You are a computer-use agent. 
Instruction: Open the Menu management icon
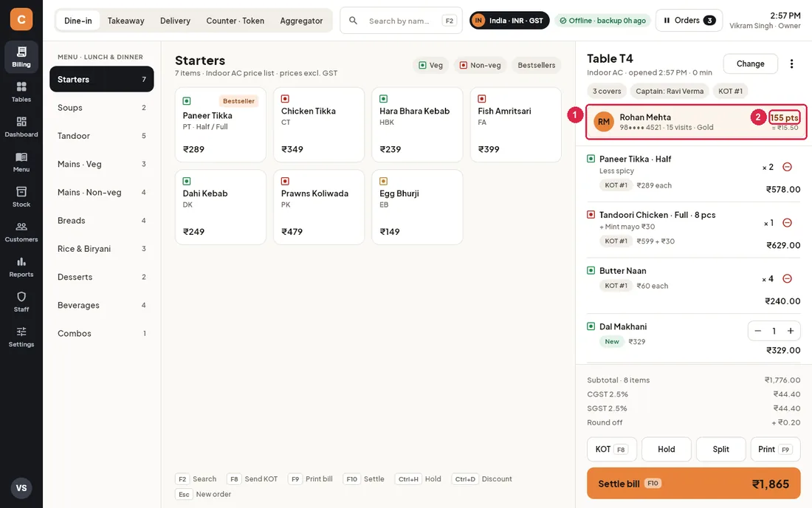21,162
